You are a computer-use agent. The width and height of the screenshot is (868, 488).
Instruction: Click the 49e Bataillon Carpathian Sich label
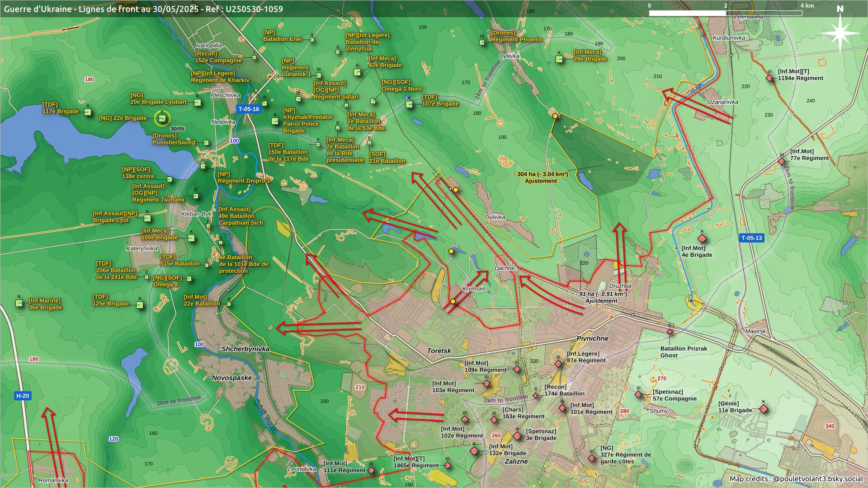(x=241, y=216)
